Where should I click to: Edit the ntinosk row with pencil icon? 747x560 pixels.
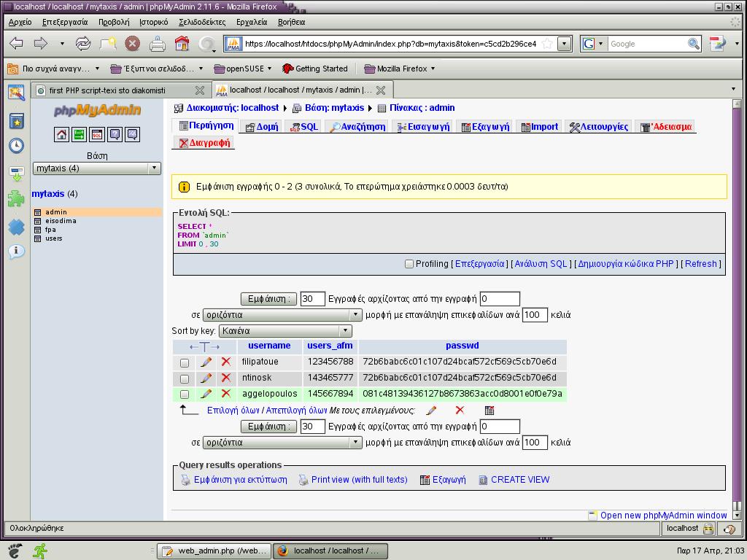click(x=206, y=378)
